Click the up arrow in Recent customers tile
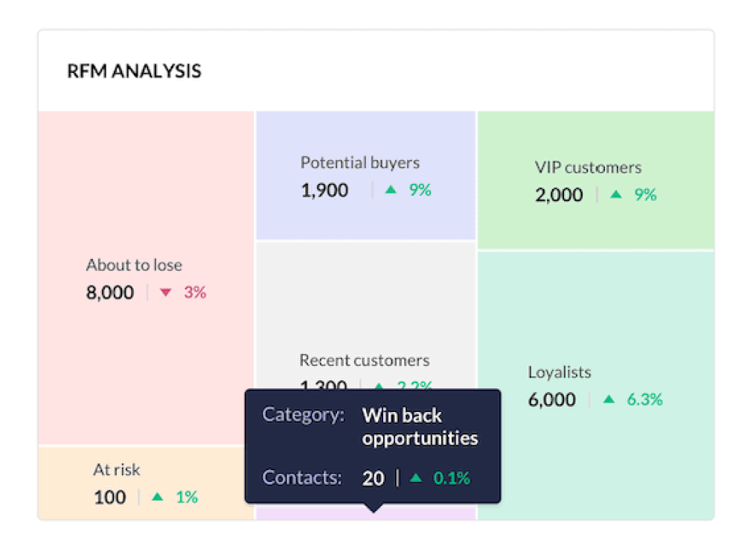756x546 pixels. tap(379, 385)
